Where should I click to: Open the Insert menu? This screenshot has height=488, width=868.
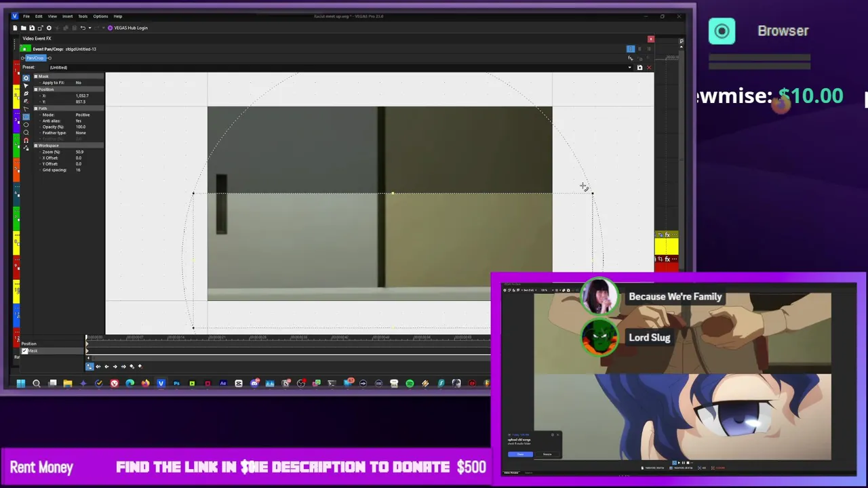click(x=67, y=16)
